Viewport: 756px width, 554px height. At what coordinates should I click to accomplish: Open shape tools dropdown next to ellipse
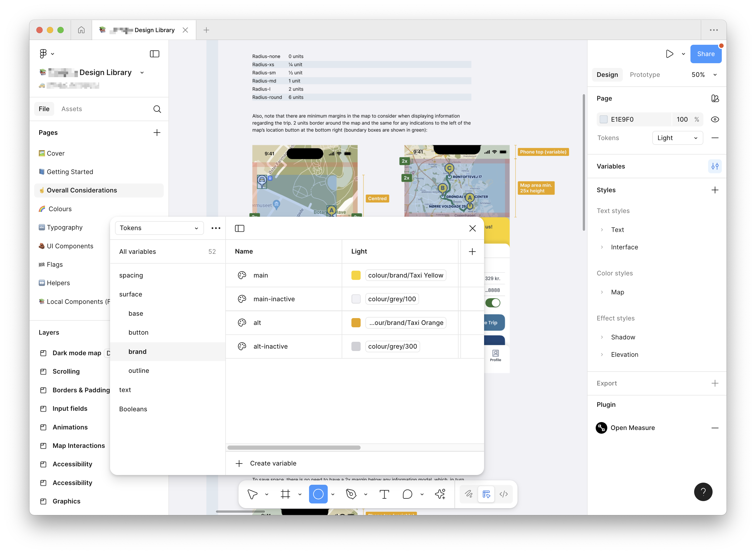tap(332, 494)
